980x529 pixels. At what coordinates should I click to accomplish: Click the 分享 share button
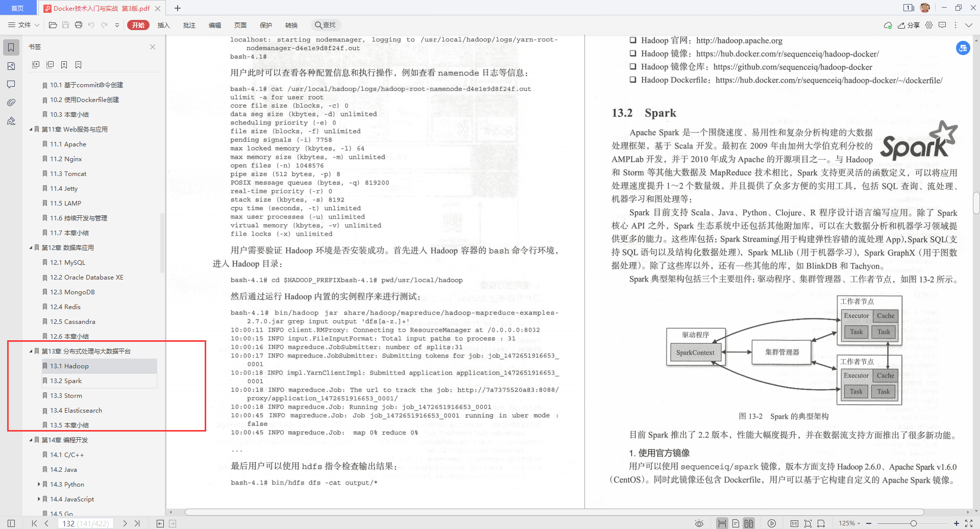909,25
